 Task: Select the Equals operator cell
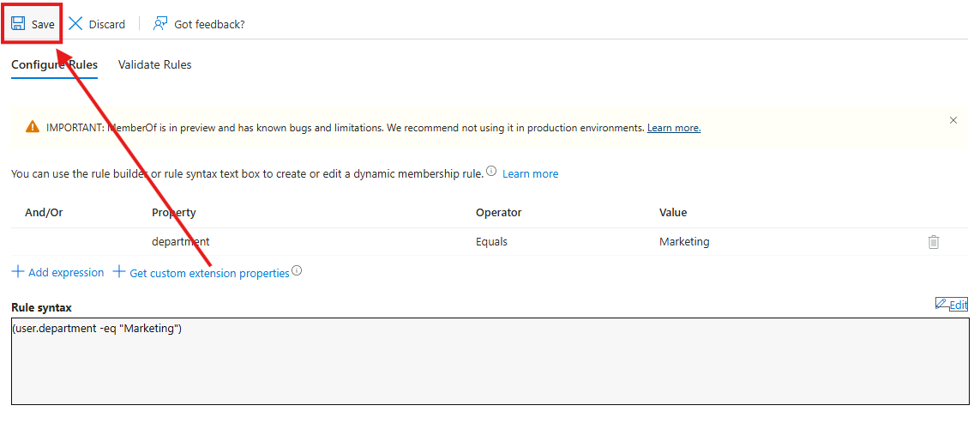point(492,241)
